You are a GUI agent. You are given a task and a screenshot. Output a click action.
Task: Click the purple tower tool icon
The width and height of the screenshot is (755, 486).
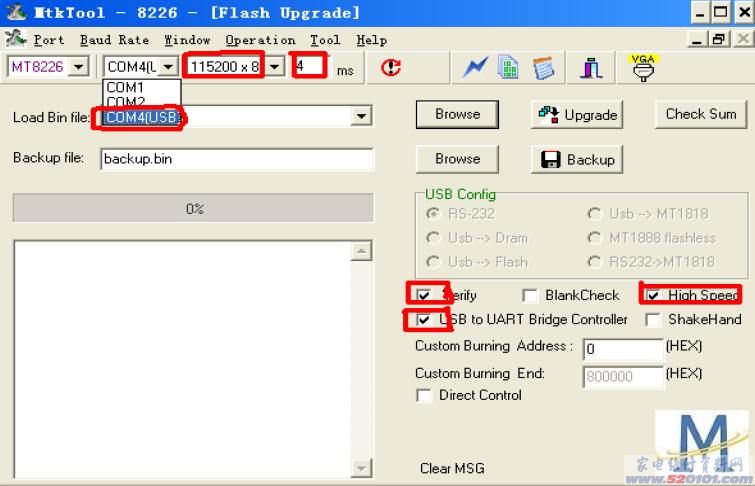pyautogui.click(x=591, y=68)
